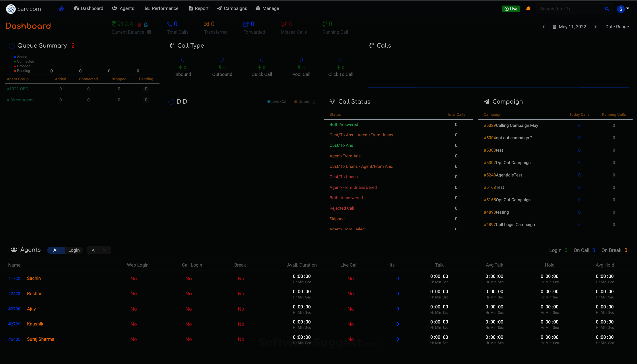Toggle the Live Call legend in DID
The width and height of the screenshot is (637, 364).
[277, 101]
